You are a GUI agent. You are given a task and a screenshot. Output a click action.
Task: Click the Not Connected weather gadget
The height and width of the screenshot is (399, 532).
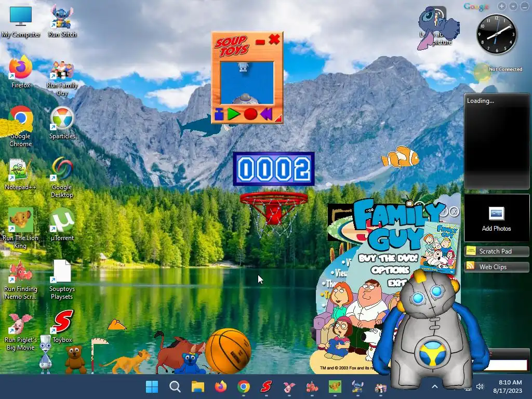pyautogui.click(x=499, y=71)
